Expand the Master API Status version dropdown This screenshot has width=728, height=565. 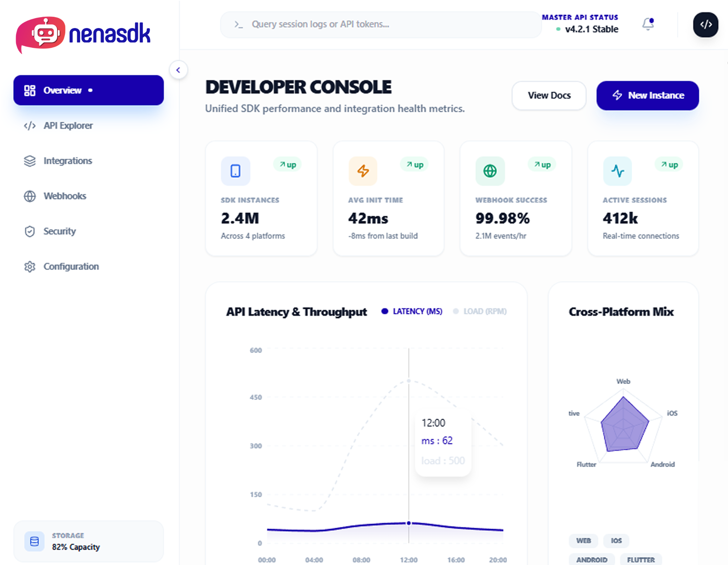pyautogui.click(x=591, y=29)
